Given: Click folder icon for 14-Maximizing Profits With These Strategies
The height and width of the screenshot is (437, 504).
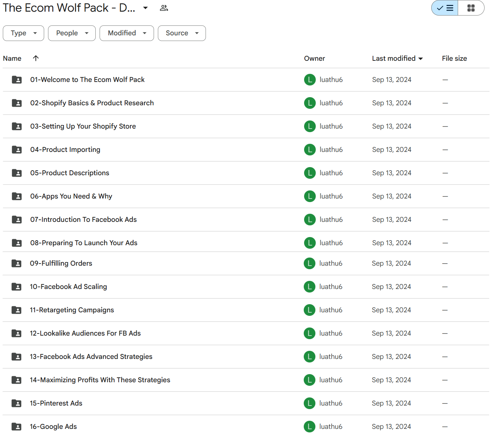Looking at the screenshot, I should (x=16, y=380).
